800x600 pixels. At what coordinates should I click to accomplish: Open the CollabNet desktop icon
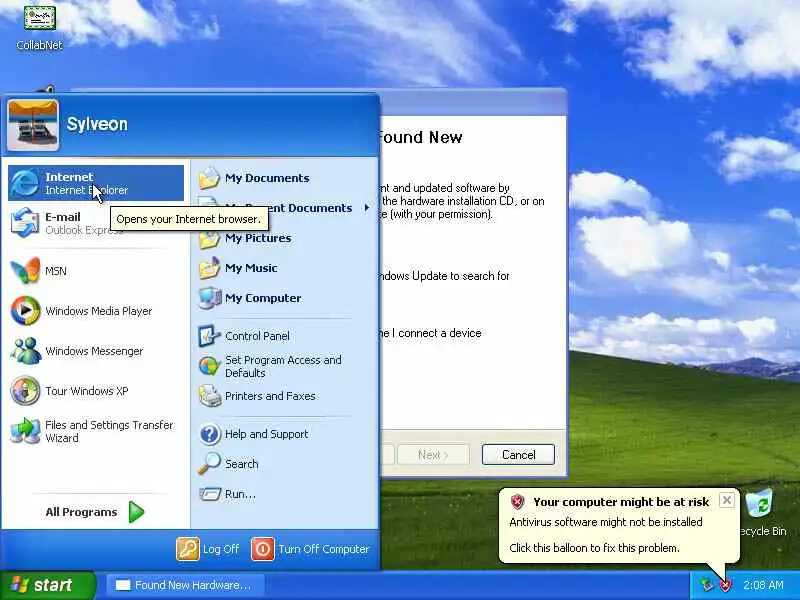click(39, 18)
